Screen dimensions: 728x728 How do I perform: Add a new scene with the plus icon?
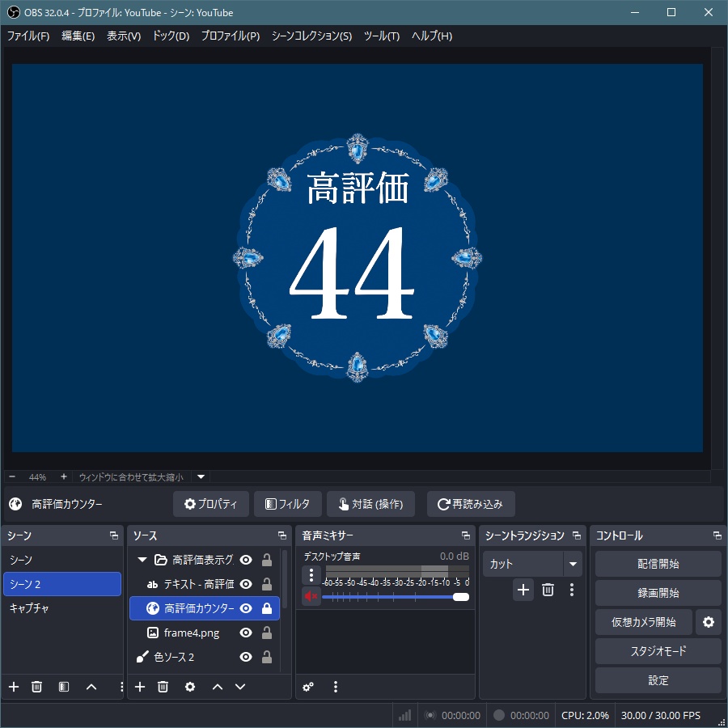[13, 687]
